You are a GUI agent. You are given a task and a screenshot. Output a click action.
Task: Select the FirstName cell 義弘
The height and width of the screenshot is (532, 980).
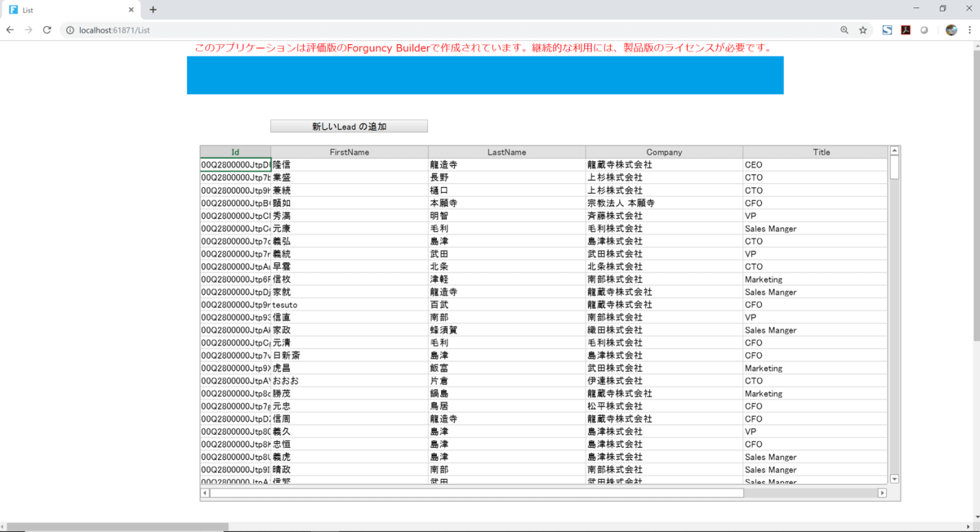(350, 241)
